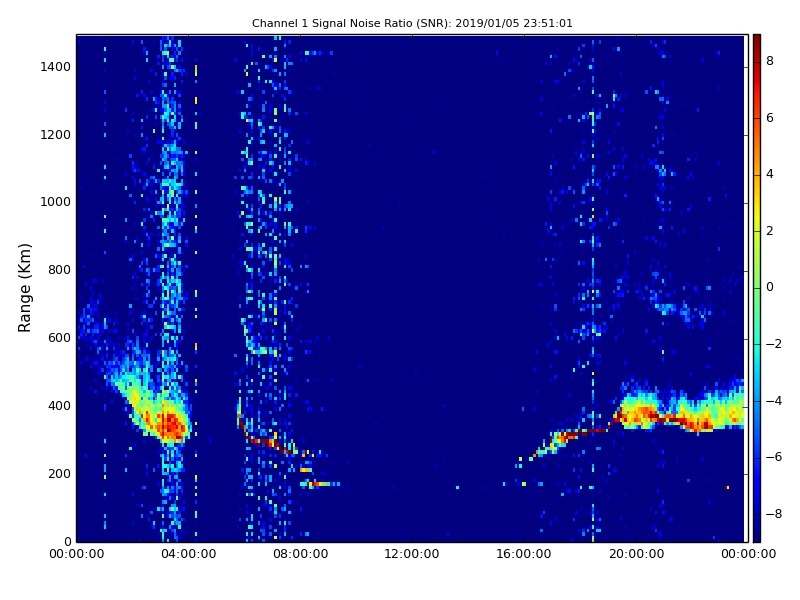The width and height of the screenshot is (800, 600).
Task: Click the green middle of the colorbar
Action: coord(757,288)
